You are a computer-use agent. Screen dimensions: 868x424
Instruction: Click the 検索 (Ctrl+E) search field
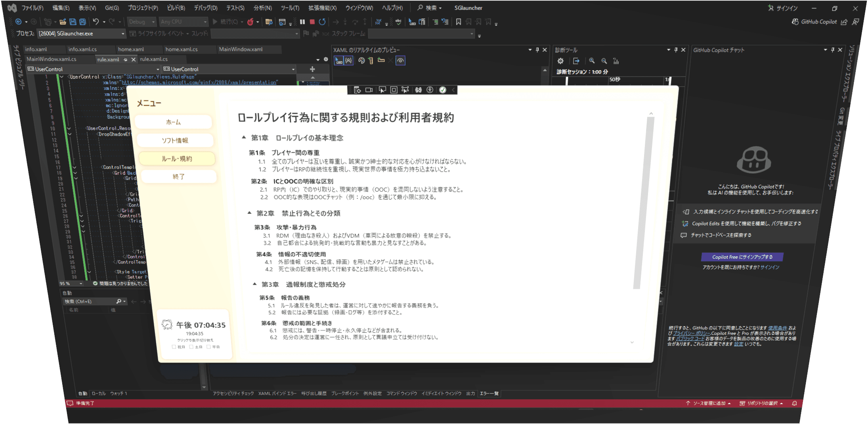pyautogui.click(x=95, y=301)
